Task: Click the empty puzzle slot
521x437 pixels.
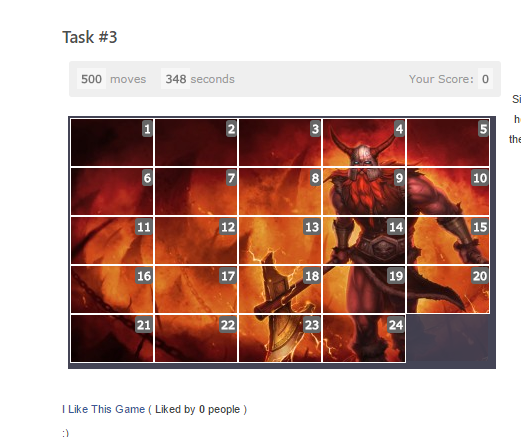Action: (x=448, y=338)
